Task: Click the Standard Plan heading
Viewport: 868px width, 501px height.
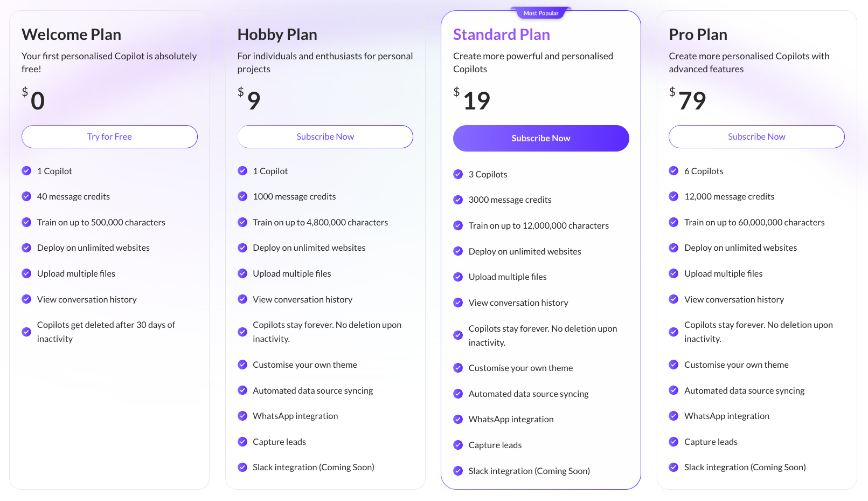Action: tap(501, 35)
